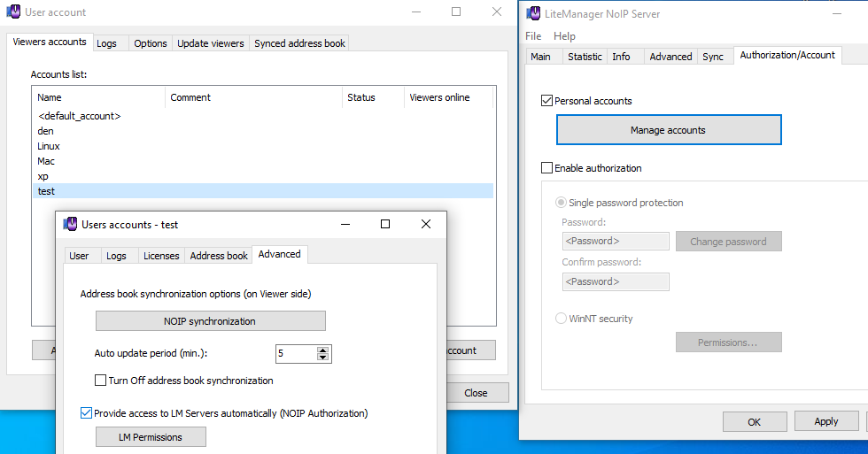Open the Help menu in NoIP Server

tap(565, 36)
